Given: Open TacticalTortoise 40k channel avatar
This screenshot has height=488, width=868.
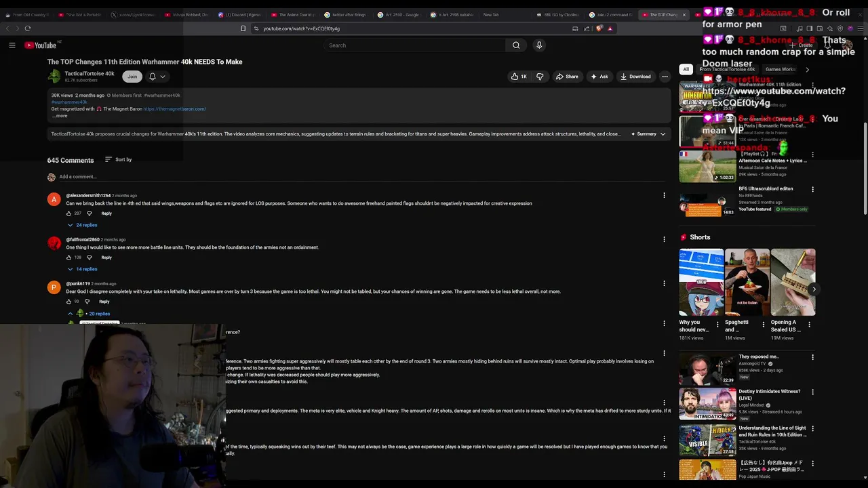Looking at the screenshot, I should pos(54,77).
